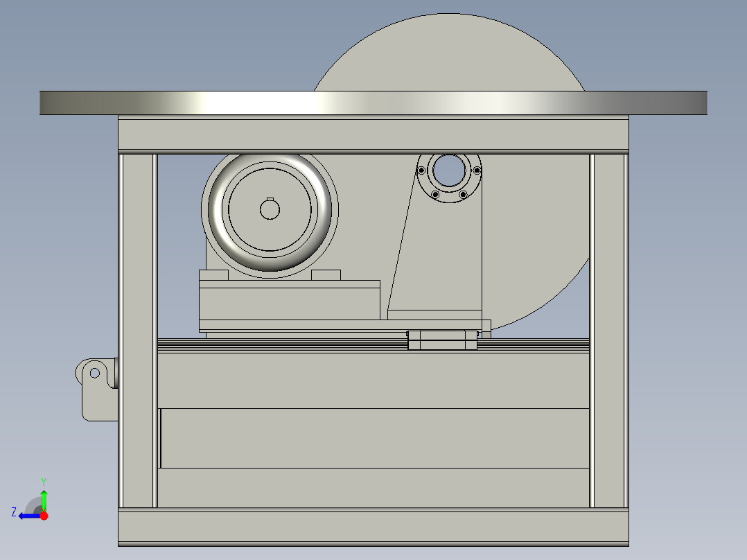Select the lower-right bolt on the bearing flange
This screenshot has width=747, height=560.
pos(463,195)
